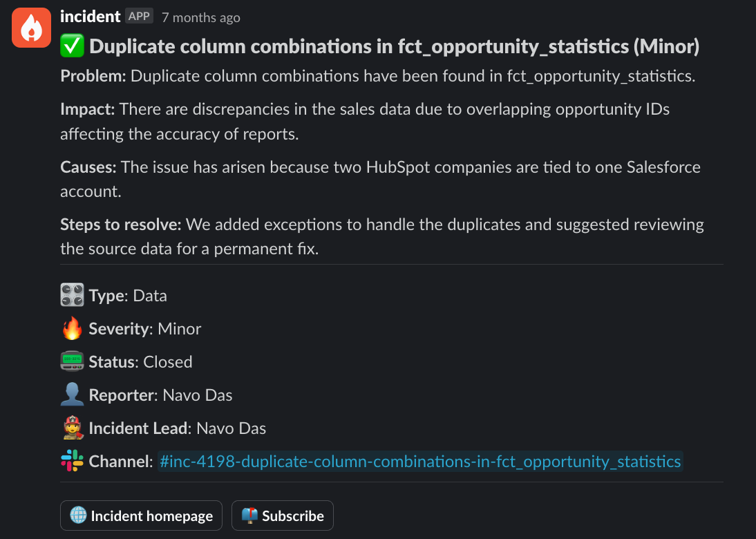Open the #inc-4198 duplicate-column channel link
This screenshot has width=756, height=539.
click(420, 461)
